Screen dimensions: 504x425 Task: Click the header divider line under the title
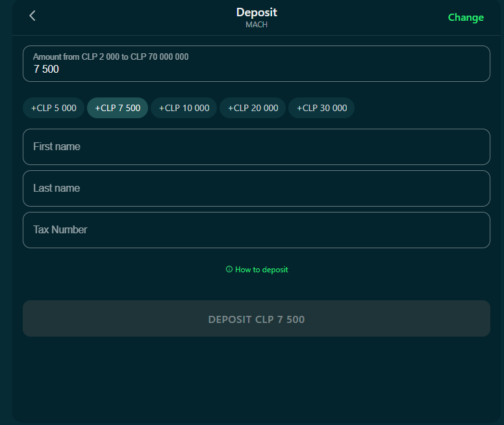[256, 35]
